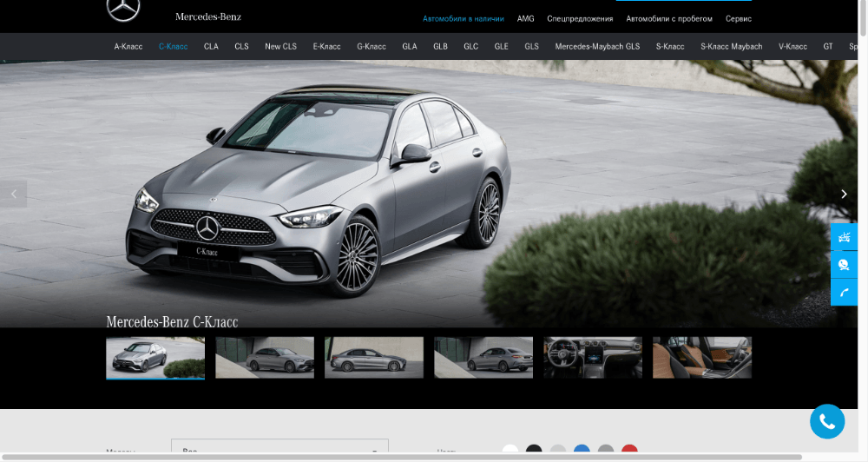Viewport: 868px width, 462px height.
Task: Pick the blue color swatch
Action: coord(582,449)
